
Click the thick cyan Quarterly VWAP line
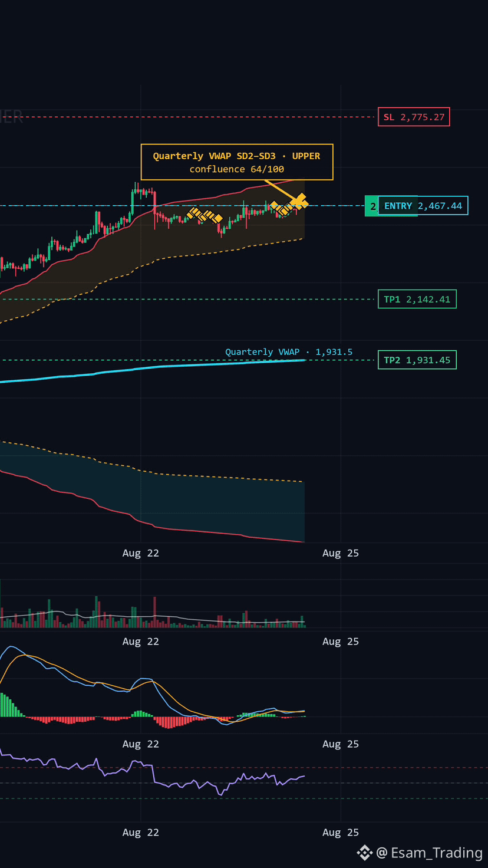pos(153,367)
